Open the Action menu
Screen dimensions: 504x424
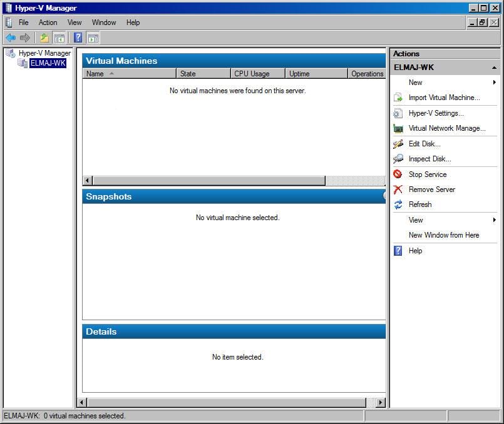[x=48, y=23]
